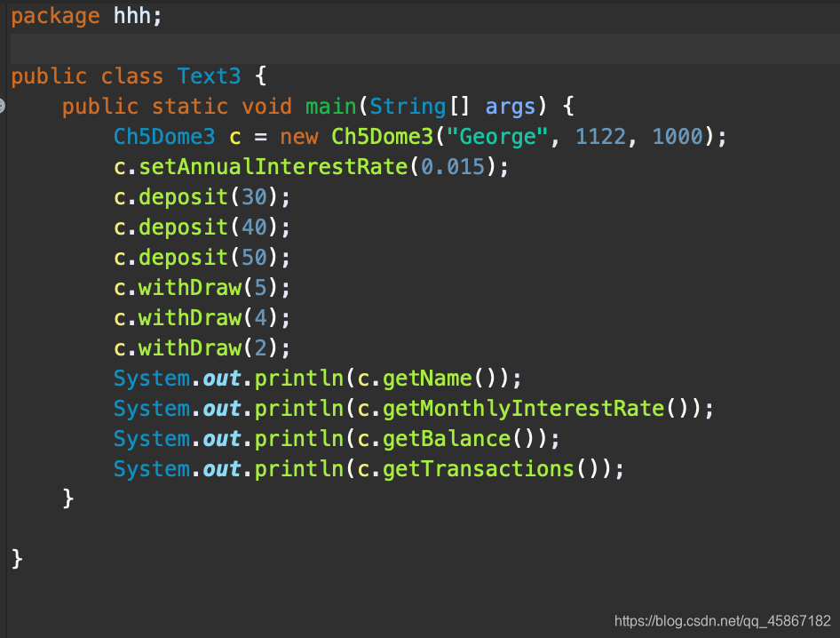Click the c.withDraw(2) line
840x638 pixels.
pos(202,348)
